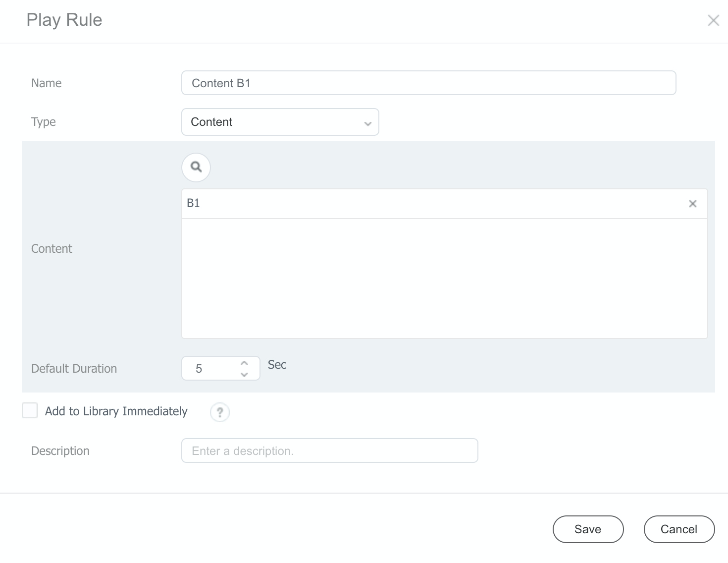This screenshot has height=563, width=728.
Task: Click the Default Duration value field
Action: tap(221, 368)
